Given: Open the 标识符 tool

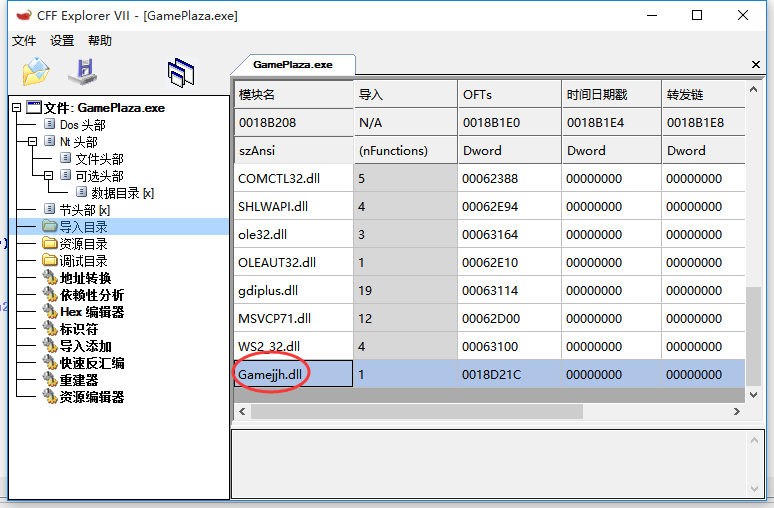Looking at the screenshot, I should coord(78,329).
